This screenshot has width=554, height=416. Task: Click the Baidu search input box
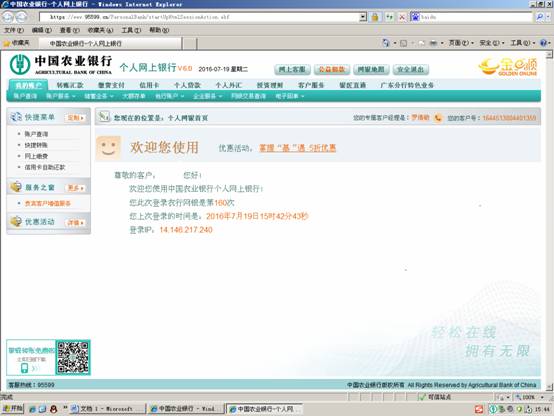[476, 17]
